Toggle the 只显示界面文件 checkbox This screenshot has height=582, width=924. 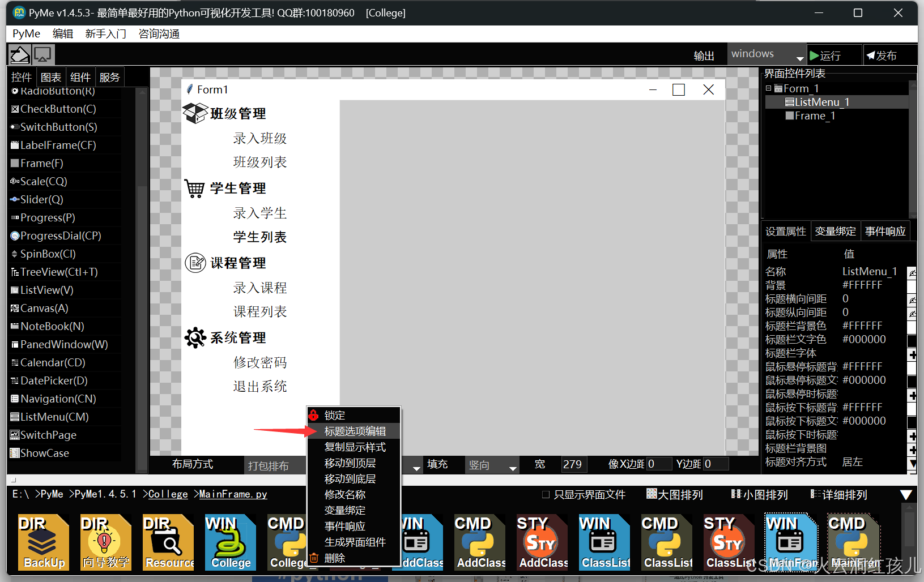[x=546, y=494]
